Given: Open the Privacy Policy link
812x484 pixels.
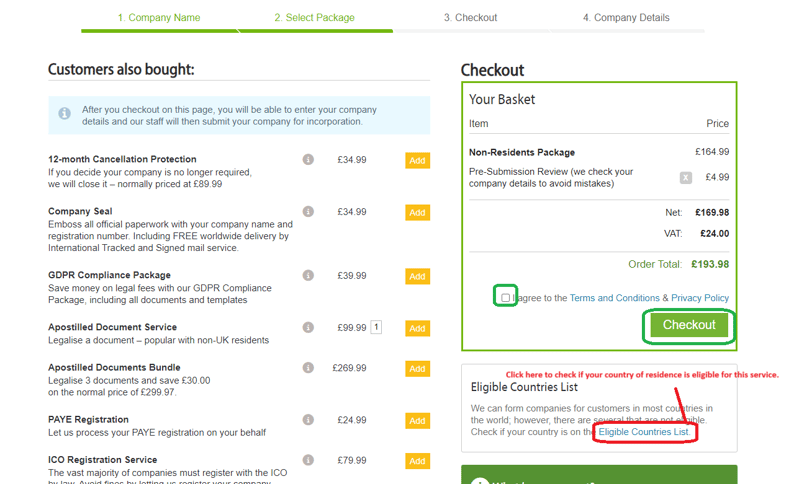Looking at the screenshot, I should coord(700,298).
